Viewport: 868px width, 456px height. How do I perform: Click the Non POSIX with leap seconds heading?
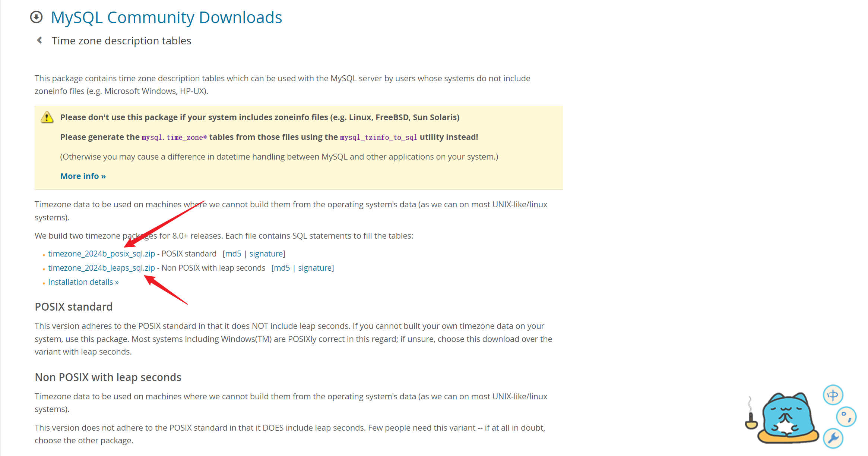pos(108,377)
